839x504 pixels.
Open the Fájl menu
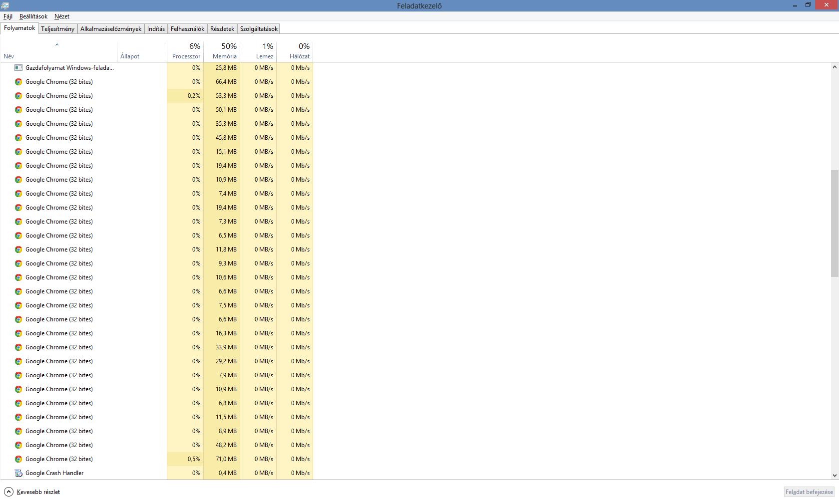(x=8, y=16)
